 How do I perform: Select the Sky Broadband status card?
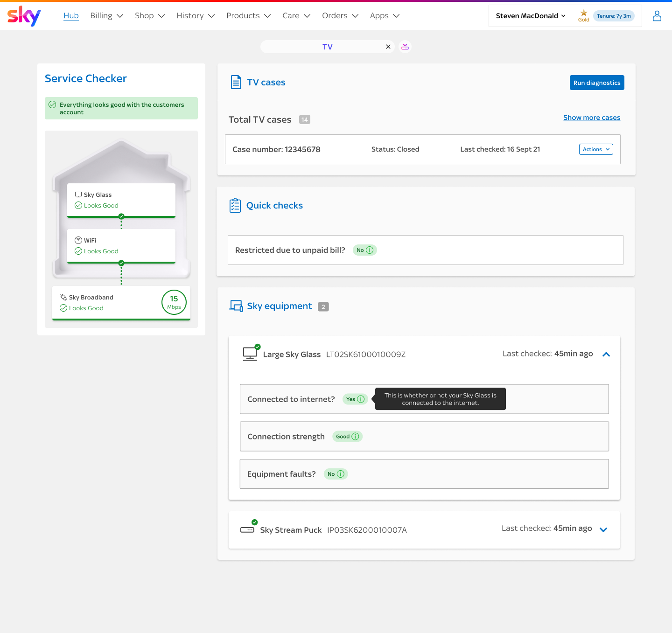121,303
